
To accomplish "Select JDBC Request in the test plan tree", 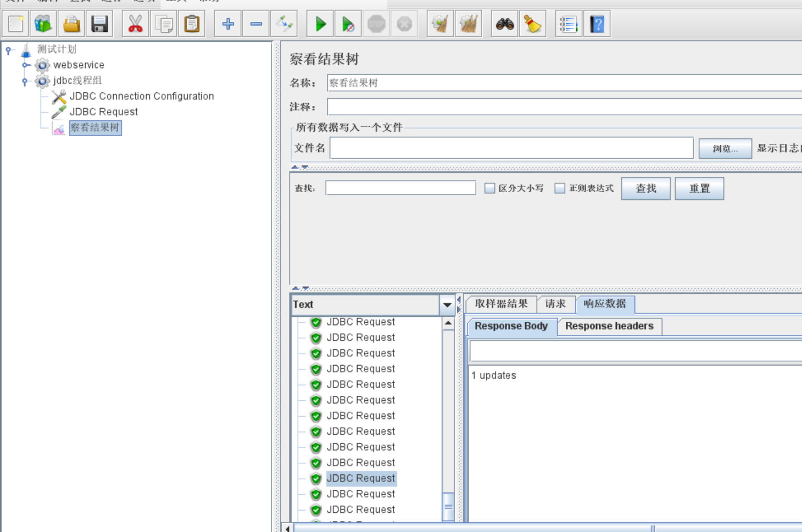I will [104, 111].
